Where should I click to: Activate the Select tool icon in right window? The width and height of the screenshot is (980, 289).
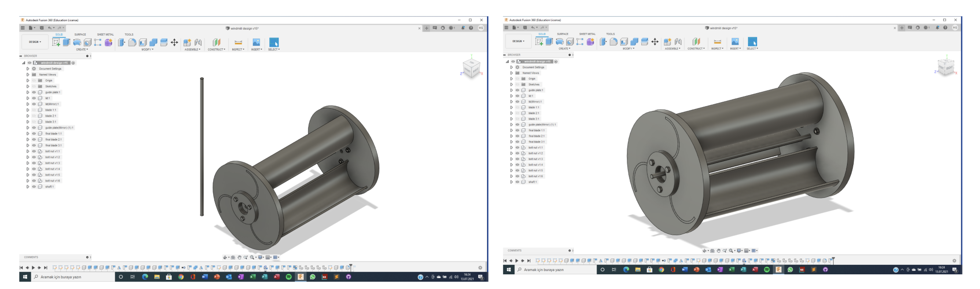point(752,41)
